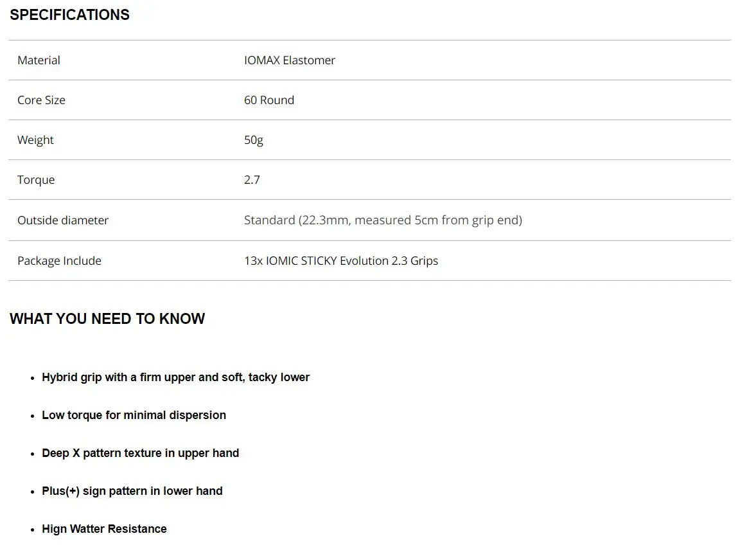The image size is (756, 545).
Task: Click the Hybrid grip bullet point
Action: (175, 377)
